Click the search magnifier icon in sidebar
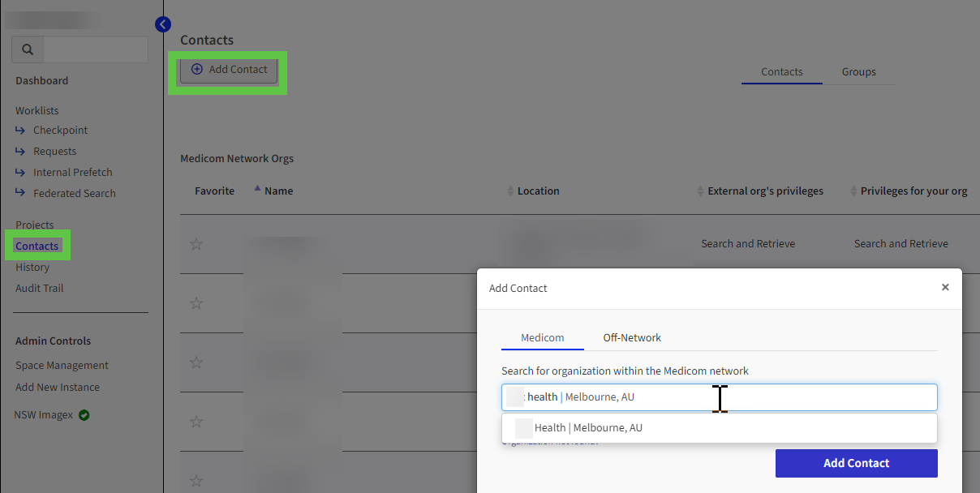The height and width of the screenshot is (493, 980). coord(28,49)
